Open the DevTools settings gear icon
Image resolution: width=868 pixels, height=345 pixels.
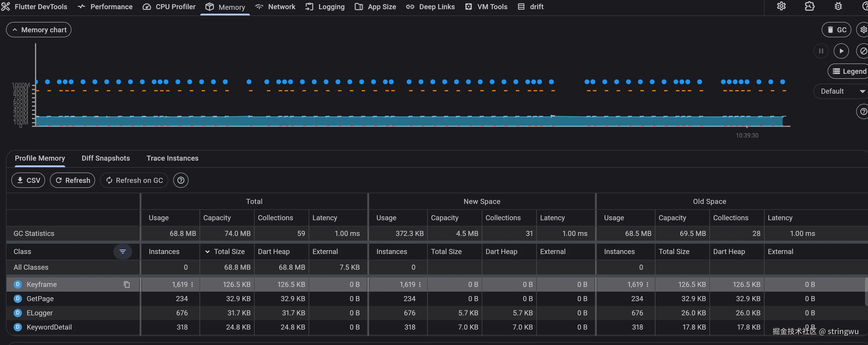(x=781, y=7)
